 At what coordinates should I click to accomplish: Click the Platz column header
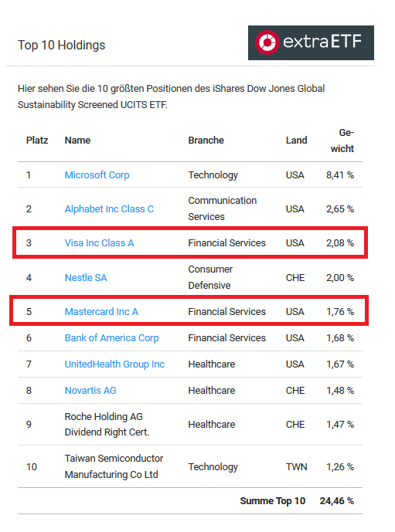37,141
